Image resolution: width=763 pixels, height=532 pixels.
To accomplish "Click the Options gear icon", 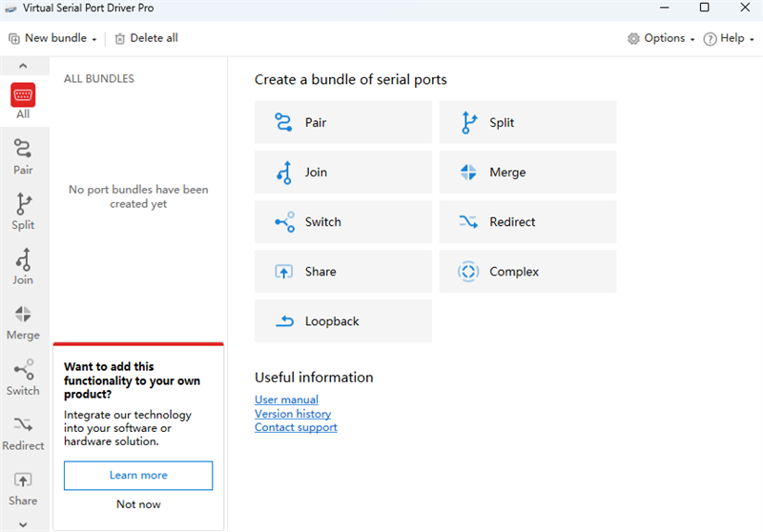I will (x=633, y=38).
